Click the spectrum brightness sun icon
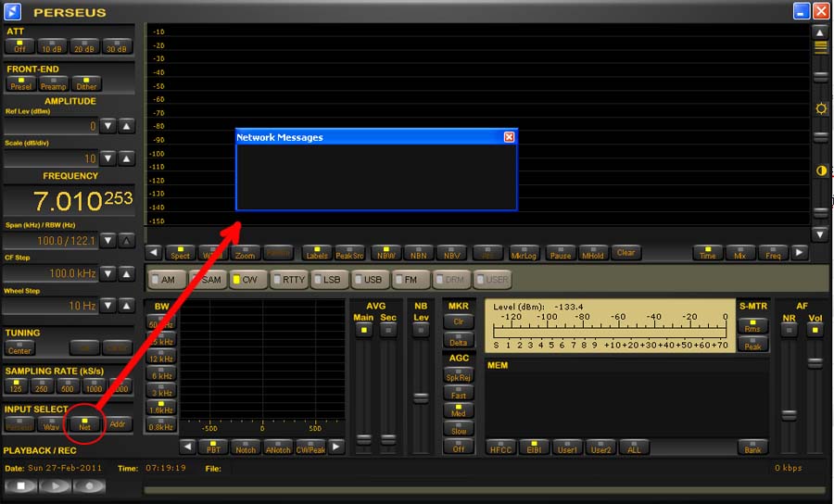This screenshot has height=504, width=834. coord(821,108)
